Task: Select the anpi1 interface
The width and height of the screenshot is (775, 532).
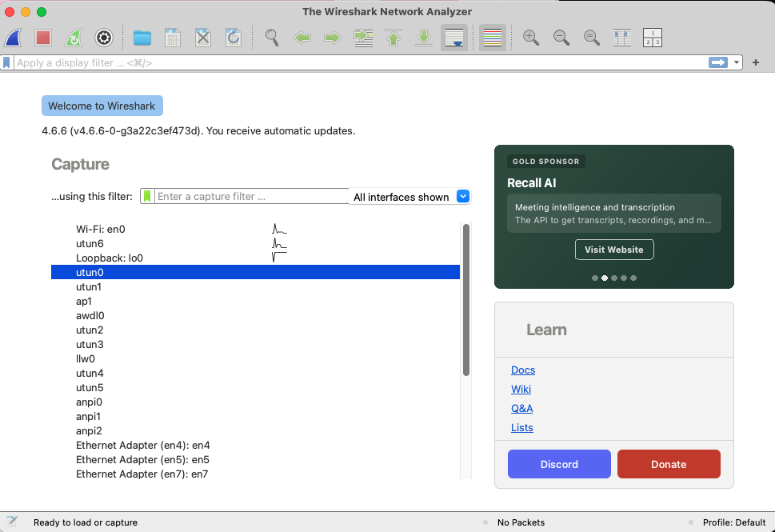Action: pyautogui.click(x=255, y=416)
